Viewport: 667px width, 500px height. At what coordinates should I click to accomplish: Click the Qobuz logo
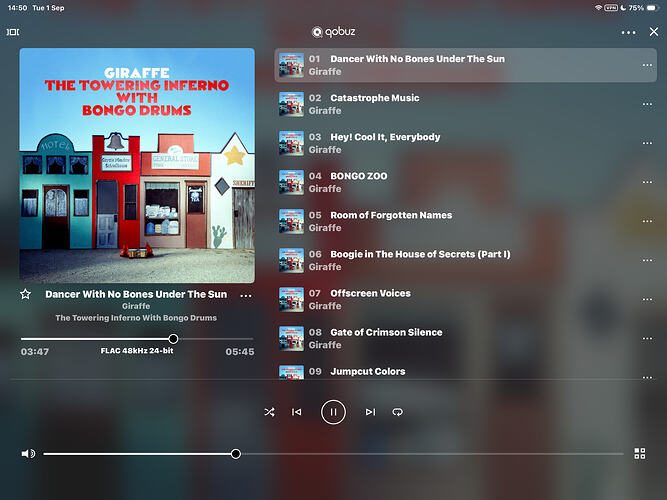(x=334, y=32)
